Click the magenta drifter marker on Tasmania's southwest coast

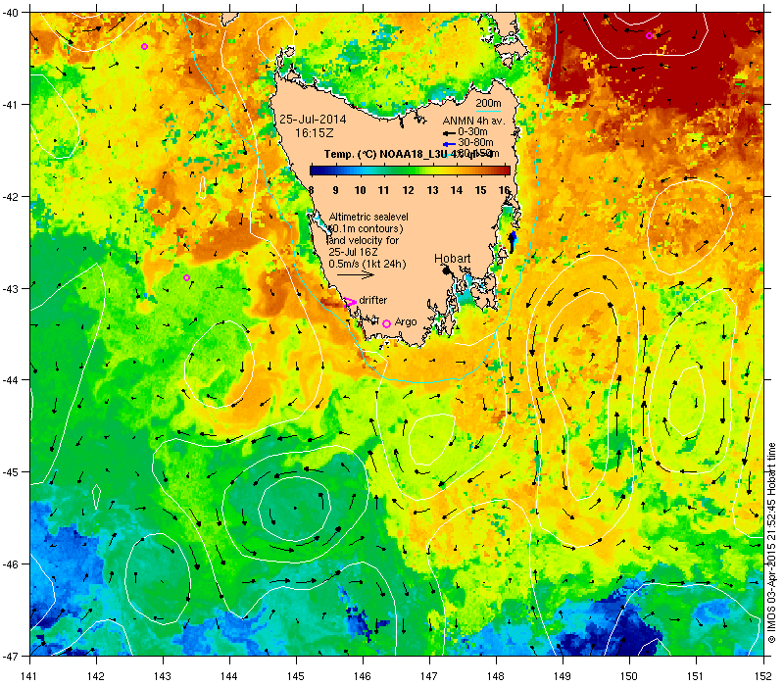click(351, 302)
